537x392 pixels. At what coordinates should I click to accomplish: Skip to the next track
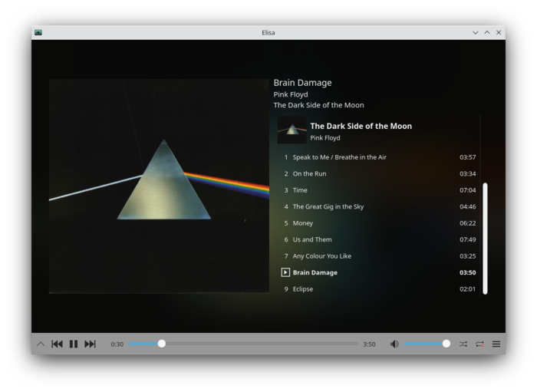[90, 344]
